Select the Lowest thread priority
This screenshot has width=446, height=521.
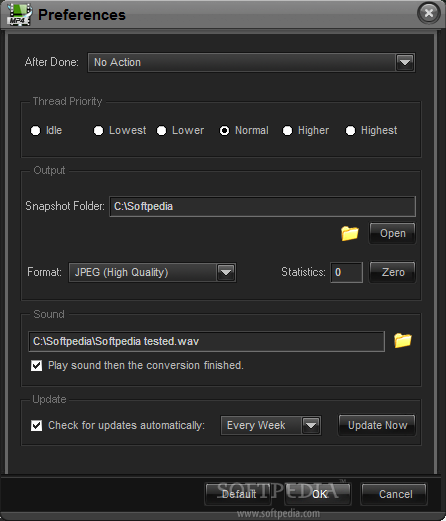(98, 130)
